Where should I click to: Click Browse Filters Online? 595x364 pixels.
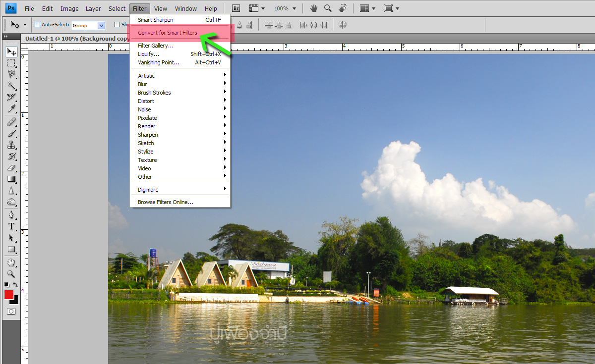pos(166,202)
